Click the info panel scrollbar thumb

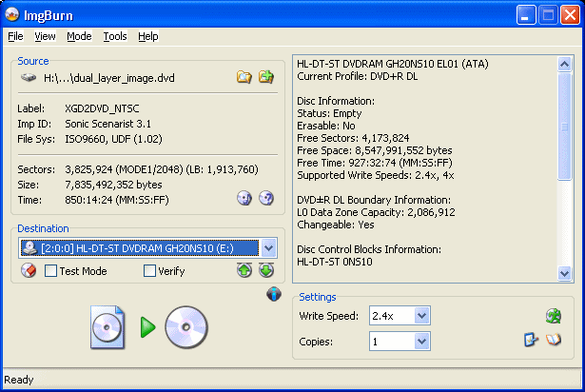564,127
